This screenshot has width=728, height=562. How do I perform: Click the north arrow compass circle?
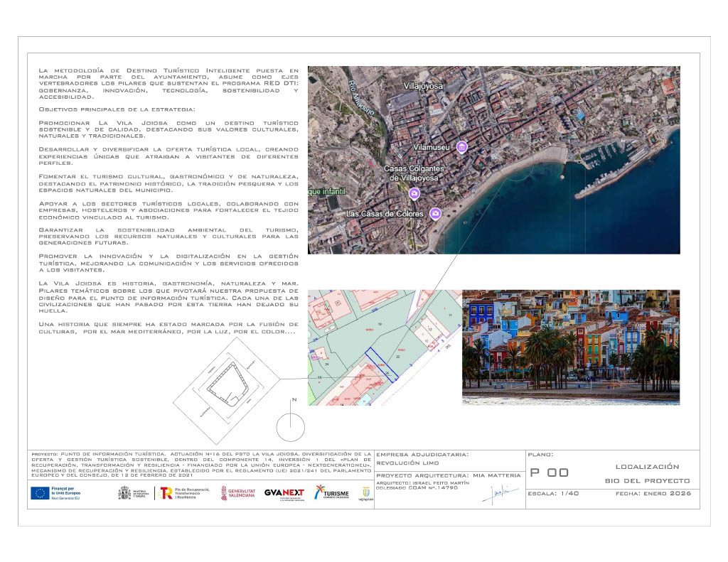pos(291,427)
